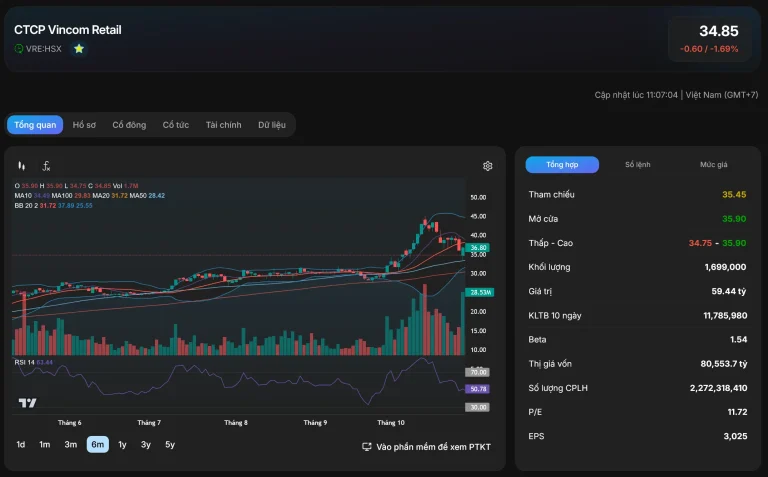Click the 36.80 price label on axis

(x=478, y=247)
